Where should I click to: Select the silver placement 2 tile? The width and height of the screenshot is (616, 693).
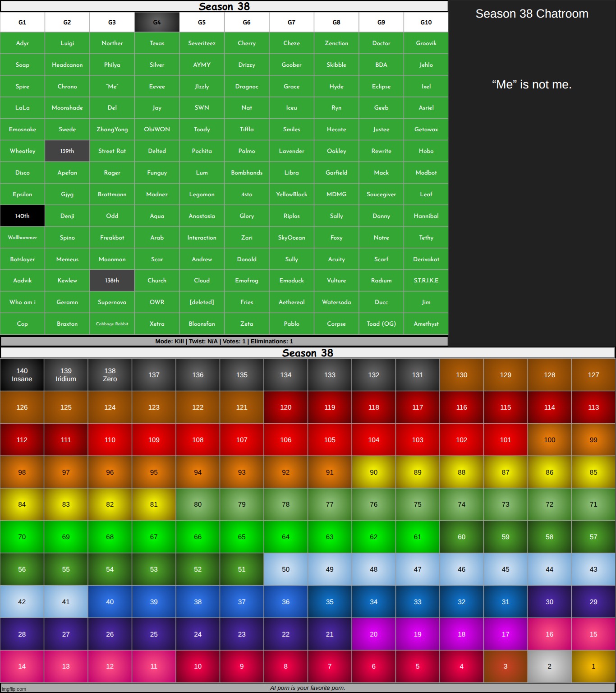point(549,666)
